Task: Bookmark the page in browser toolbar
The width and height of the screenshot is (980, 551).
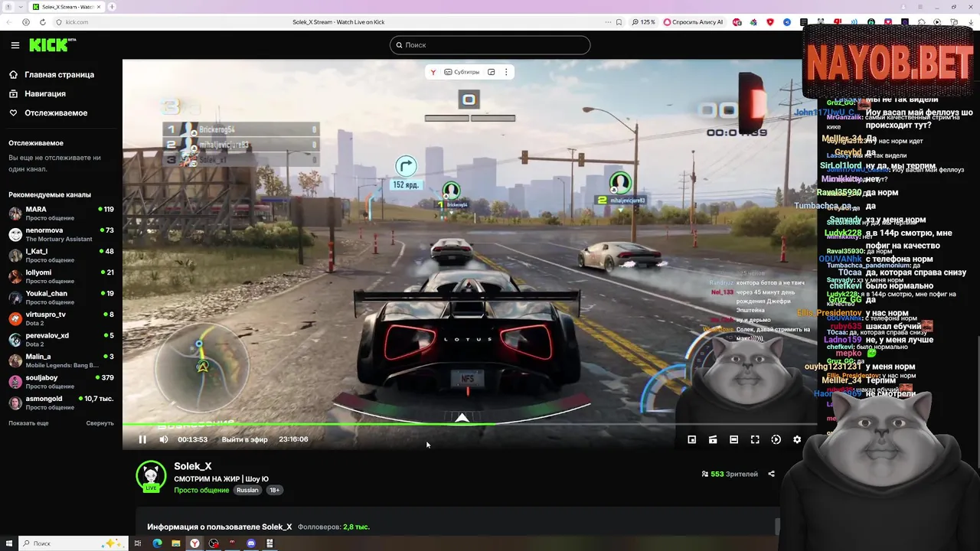Action: [619, 22]
